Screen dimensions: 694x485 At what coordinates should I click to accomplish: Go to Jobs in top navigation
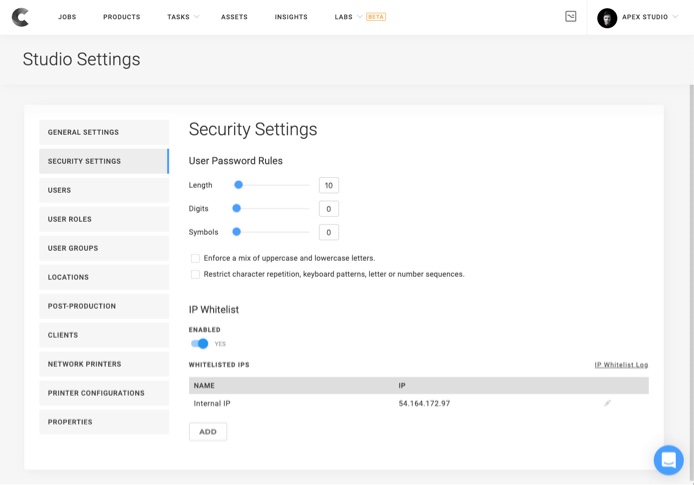pyautogui.click(x=67, y=17)
